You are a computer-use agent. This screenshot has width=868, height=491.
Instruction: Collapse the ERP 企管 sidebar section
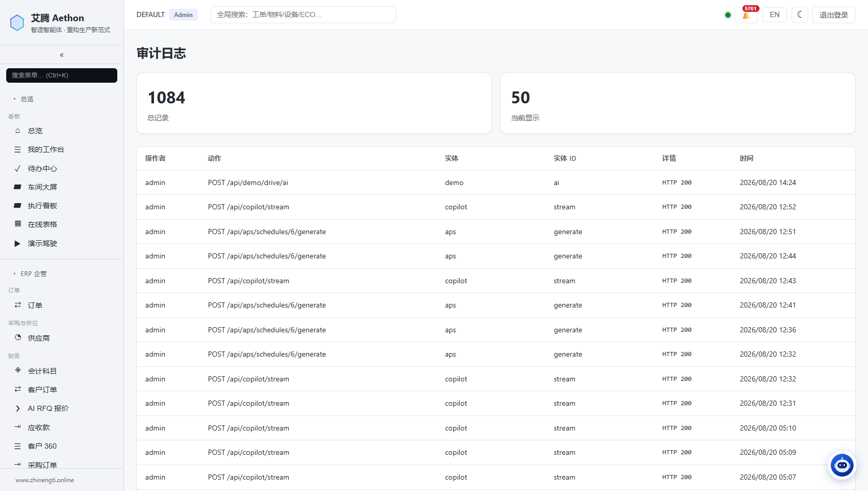[30, 273]
